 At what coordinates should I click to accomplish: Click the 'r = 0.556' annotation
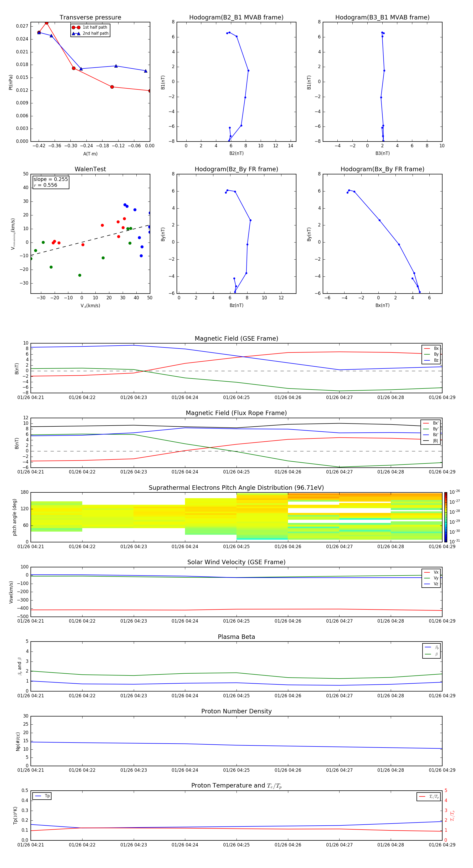pos(45,185)
